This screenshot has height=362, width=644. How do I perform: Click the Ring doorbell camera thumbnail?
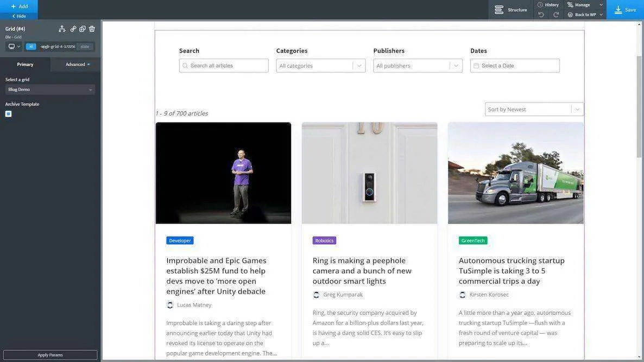[x=370, y=173]
